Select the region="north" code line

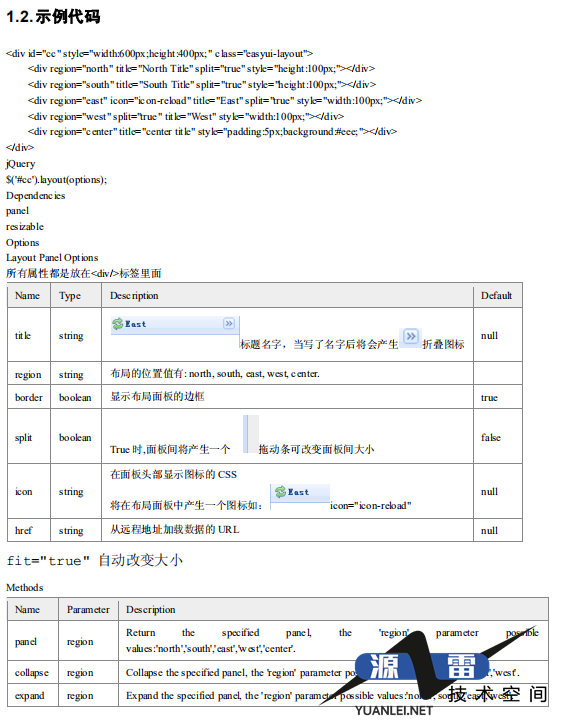point(201,69)
